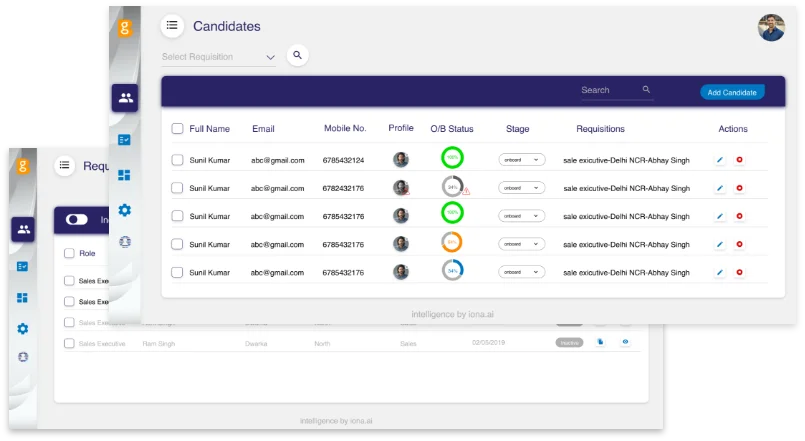805x441 pixels.
Task: Open the Stage dropdown for mobile 6782432176 row
Action: [522, 188]
